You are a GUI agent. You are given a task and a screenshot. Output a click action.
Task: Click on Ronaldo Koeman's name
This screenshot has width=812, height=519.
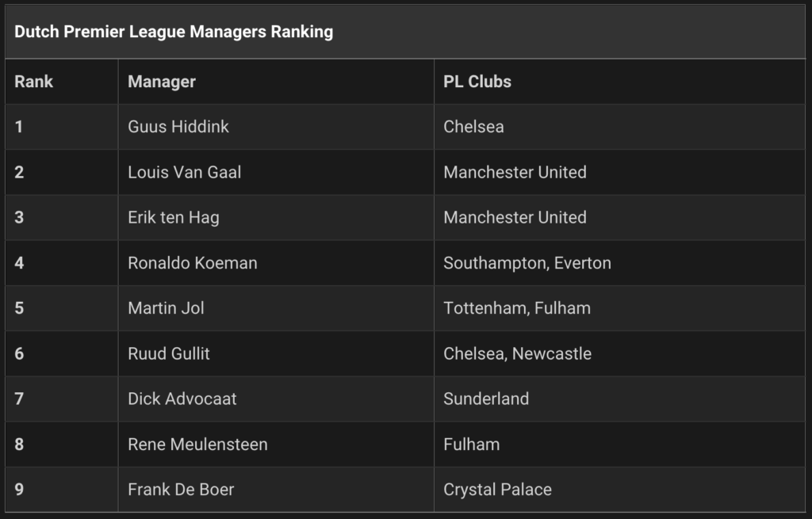[192, 263]
